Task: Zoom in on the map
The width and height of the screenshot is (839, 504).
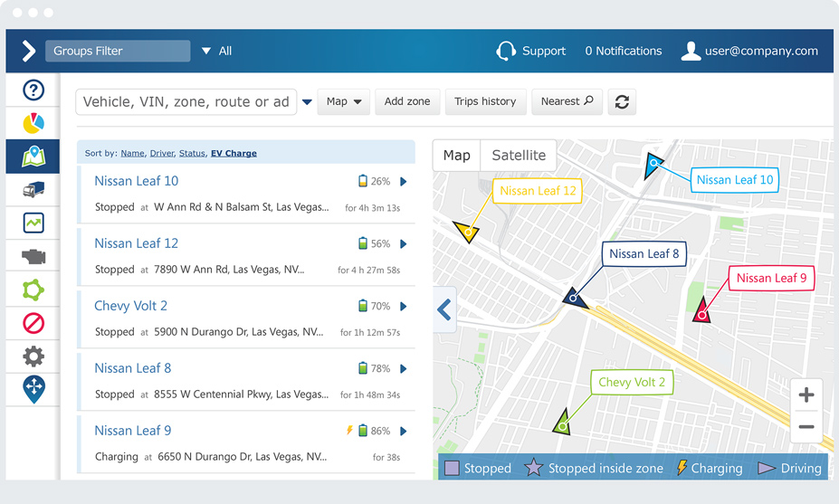Action: click(x=806, y=395)
